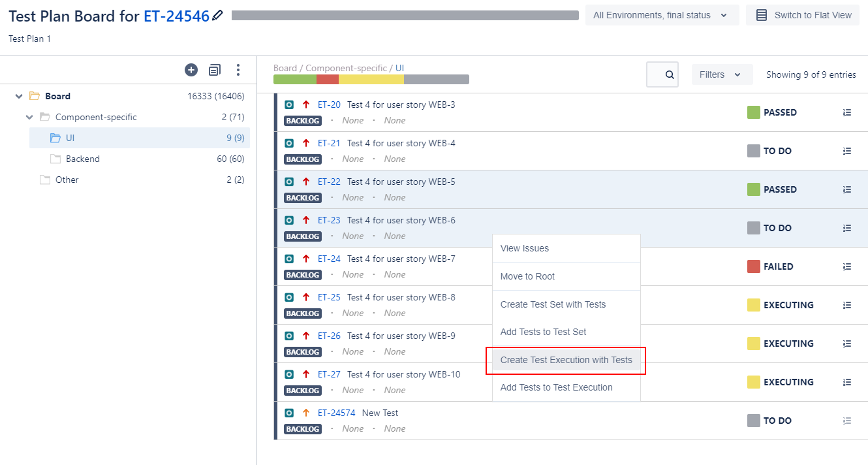Open the Filters dropdown

click(722, 74)
